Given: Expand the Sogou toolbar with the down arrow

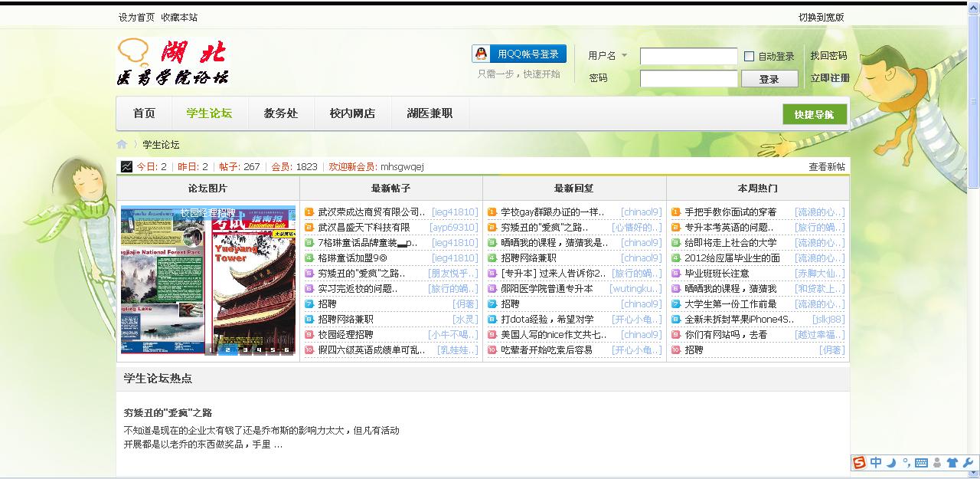Looking at the screenshot, I should pyautogui.click(x=973, y=472).
